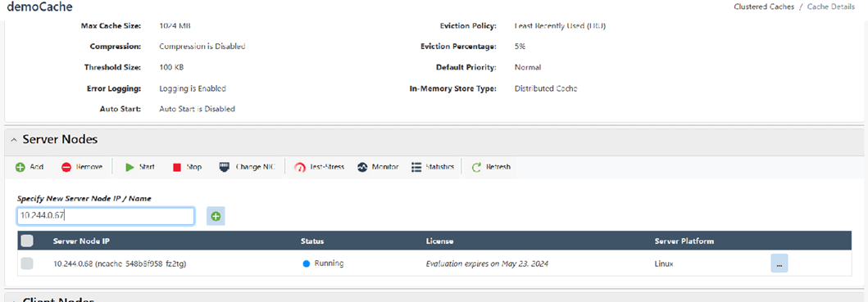
Task: Start the selected server node
Action: [139, 167]
